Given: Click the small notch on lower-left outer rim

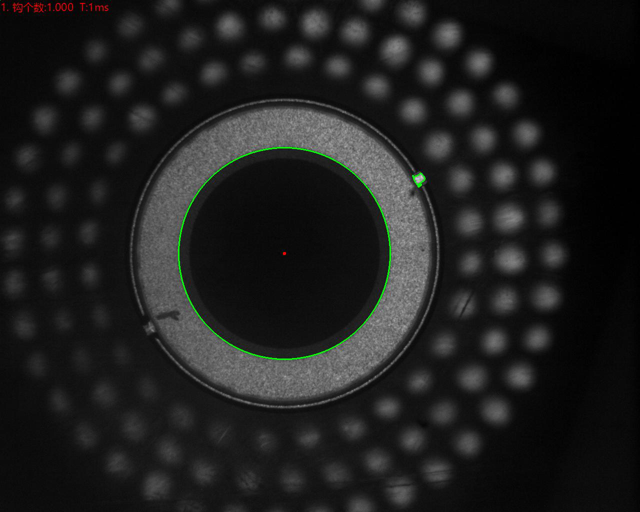Looking at the screenshot, I should [148, 327].
